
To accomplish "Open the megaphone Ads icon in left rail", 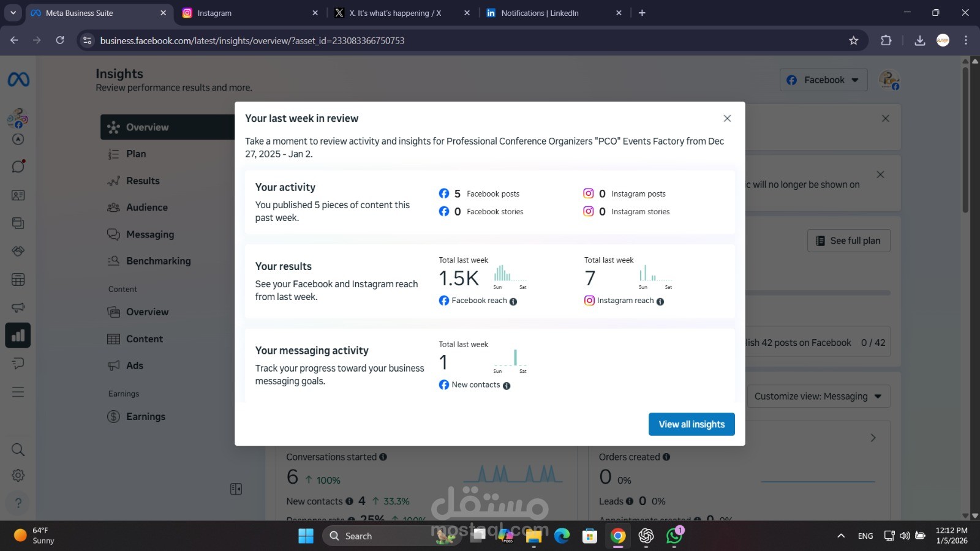I will pos(18,307).
